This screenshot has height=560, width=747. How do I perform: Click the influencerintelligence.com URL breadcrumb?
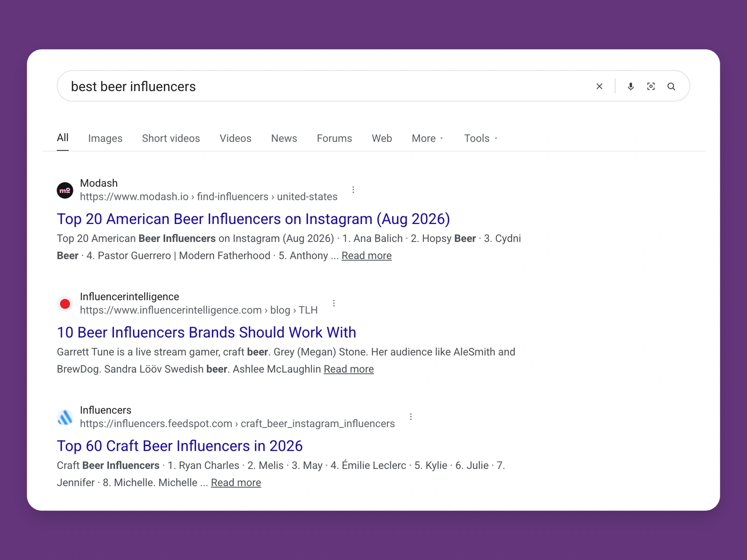[x=199, y=310]
